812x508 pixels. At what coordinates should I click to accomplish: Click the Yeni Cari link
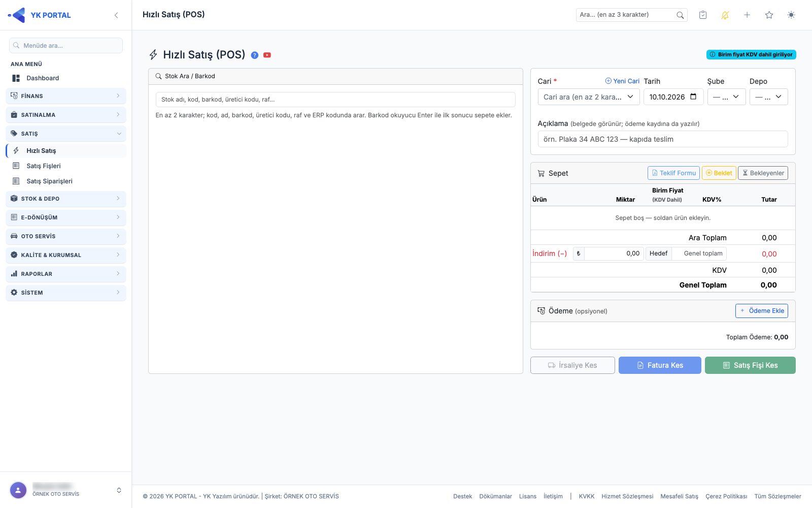[622, 81]
